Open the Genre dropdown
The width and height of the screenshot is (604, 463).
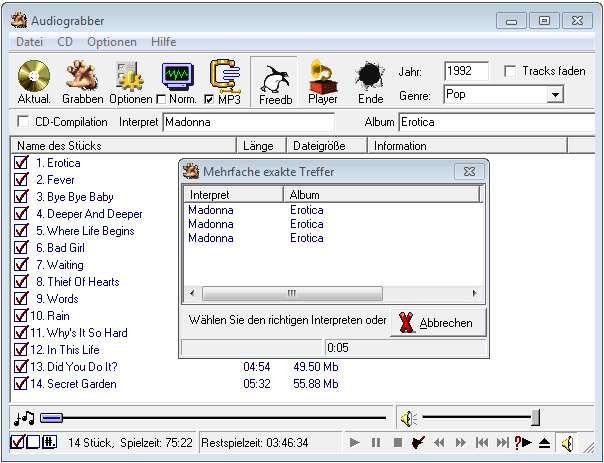click(x=555, y=96)
